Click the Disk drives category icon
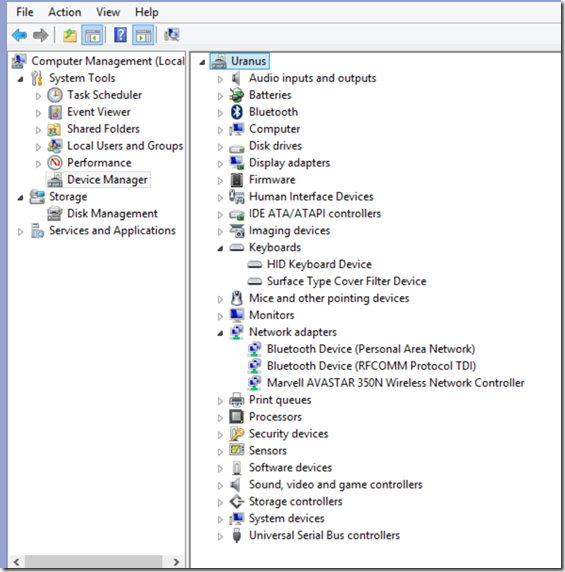The height and width of the screenshot is (572, 565). (x=237, y=147)
